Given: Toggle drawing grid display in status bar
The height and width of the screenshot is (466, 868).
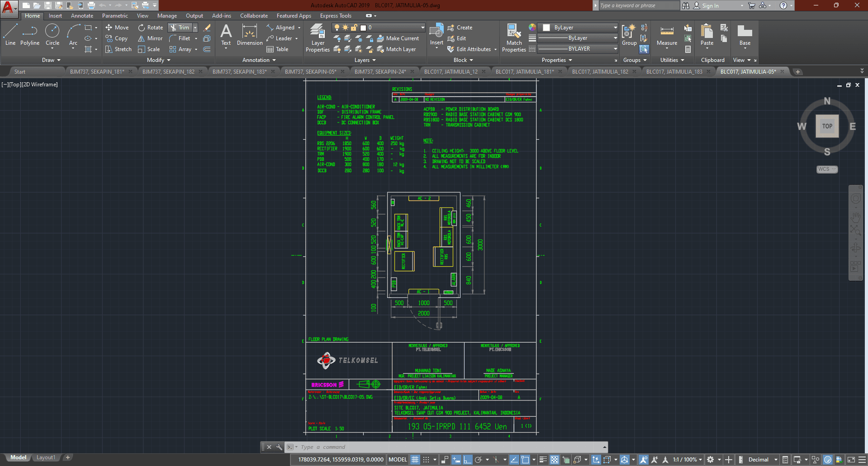Looking at the screenshot, I should [x=415, y=460].
